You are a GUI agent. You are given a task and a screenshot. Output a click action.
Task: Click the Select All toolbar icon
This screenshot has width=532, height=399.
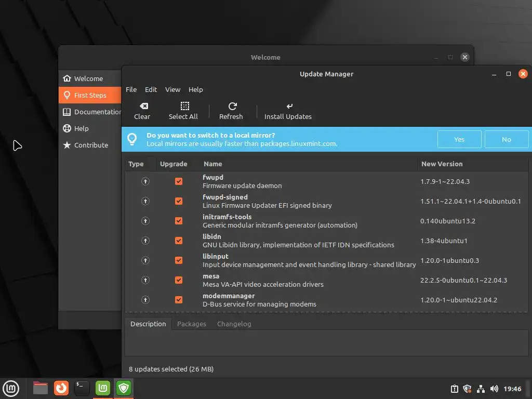pos(184,106)
